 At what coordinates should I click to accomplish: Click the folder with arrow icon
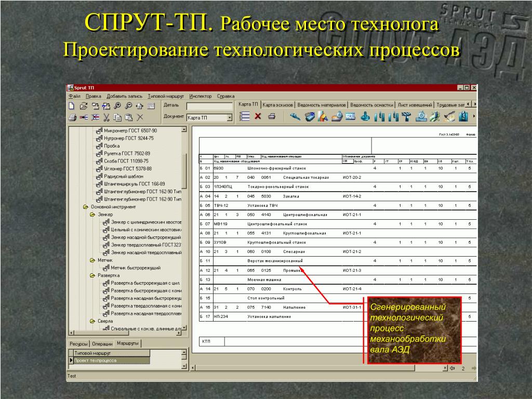(x=95, y=106)
